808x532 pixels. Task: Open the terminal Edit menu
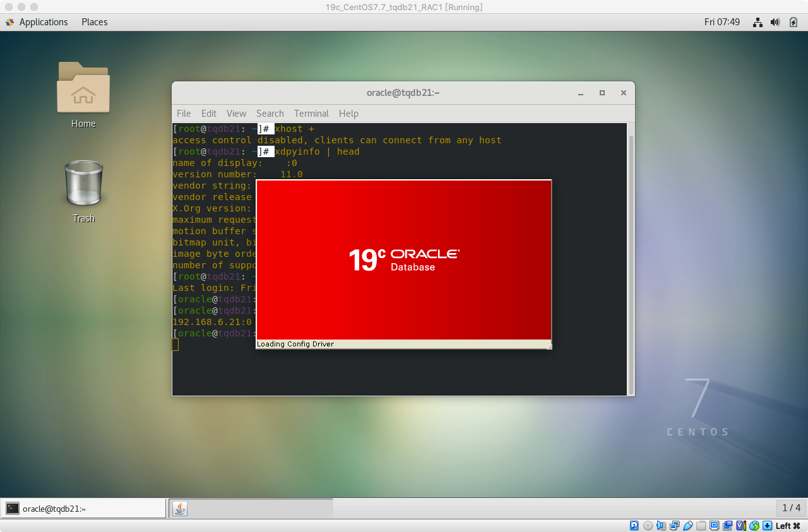pyautogui.click(x=209, y=114)
